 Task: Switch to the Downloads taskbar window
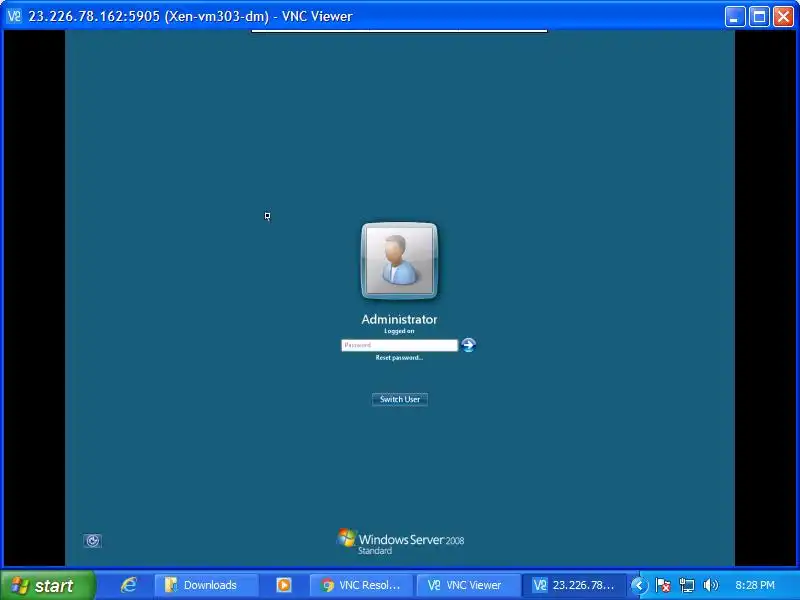coord(206,585)
